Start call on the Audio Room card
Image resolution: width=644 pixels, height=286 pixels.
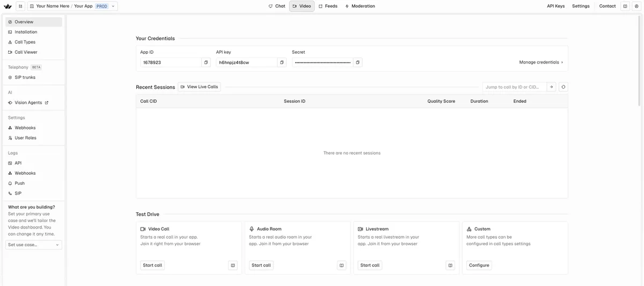click(x=261, y=265)
